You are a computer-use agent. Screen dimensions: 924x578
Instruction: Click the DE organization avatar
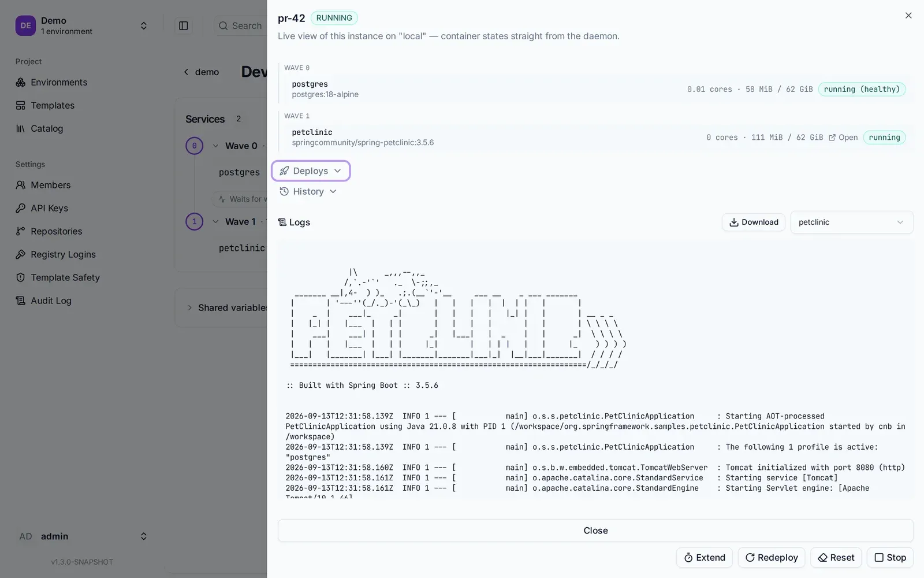point(25,25)
